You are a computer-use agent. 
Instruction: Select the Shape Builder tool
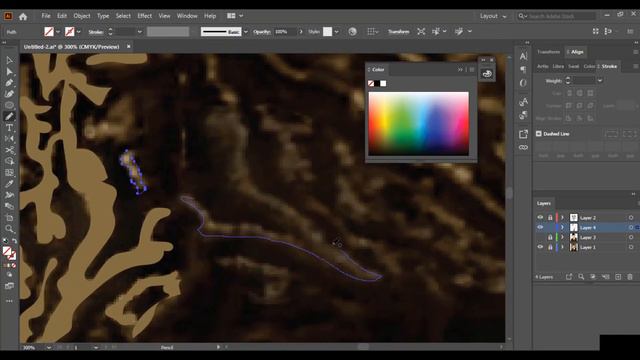pos(9,162)
